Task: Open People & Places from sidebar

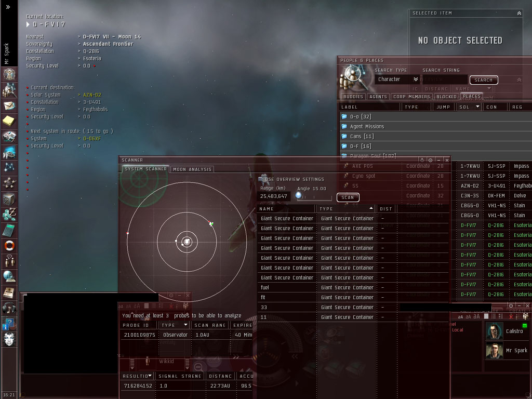Action: [x=9, y=89]
